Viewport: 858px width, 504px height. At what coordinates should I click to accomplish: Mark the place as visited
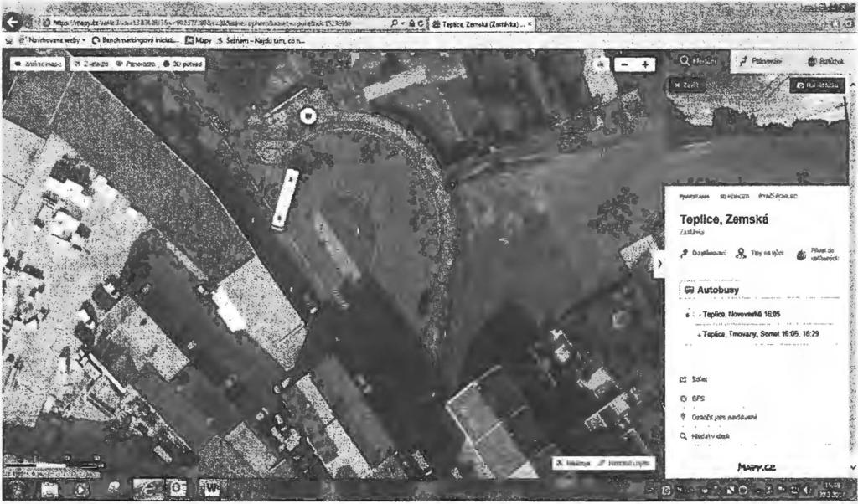pos(718,418)
